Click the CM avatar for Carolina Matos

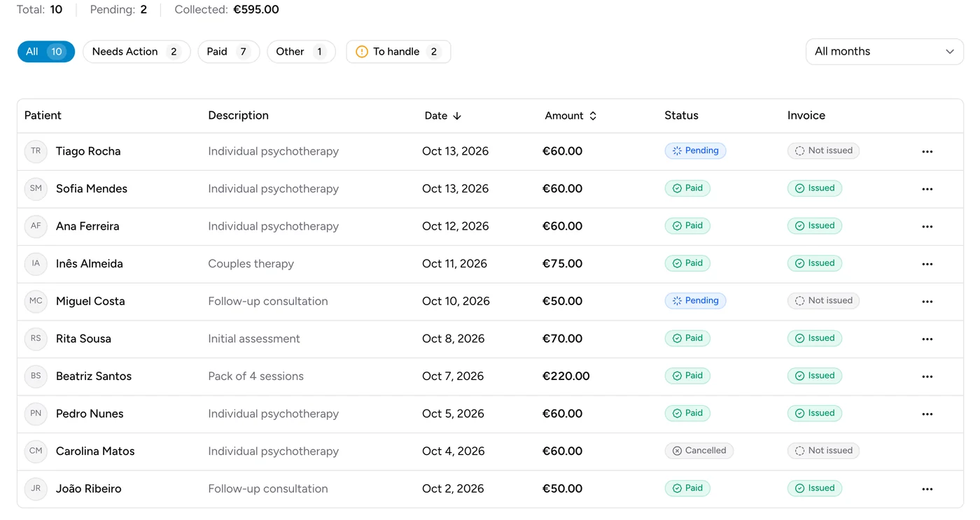(36, 451)
